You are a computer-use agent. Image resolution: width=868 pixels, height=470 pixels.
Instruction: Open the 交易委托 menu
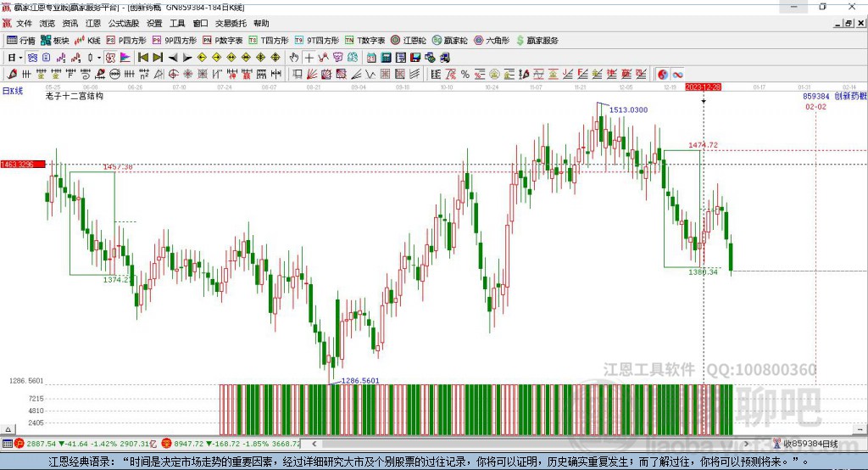(228, 24)
